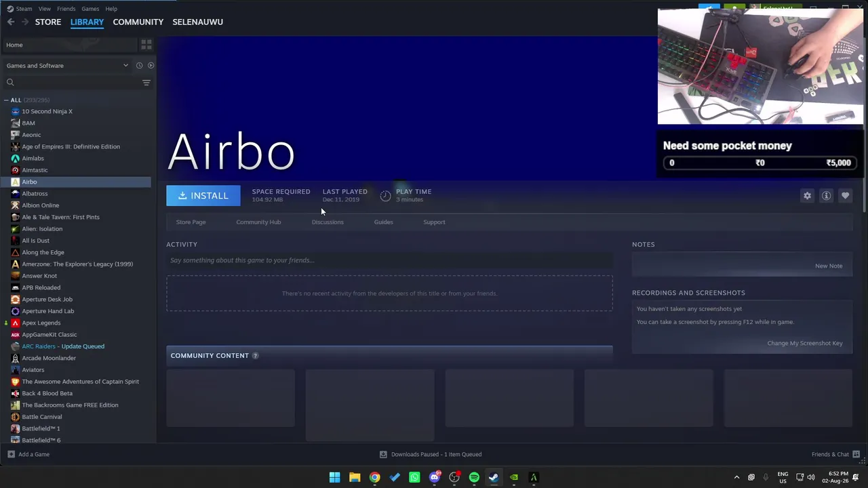Open the Friends & Chat icon
The image size is (868, 488).
(856, 454)
